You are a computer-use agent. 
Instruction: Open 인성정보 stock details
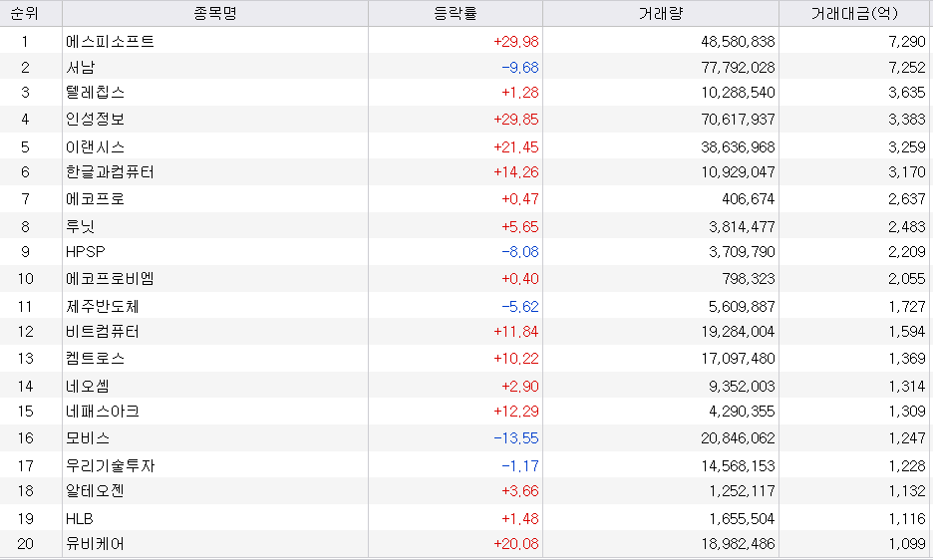tap(96, 119)
